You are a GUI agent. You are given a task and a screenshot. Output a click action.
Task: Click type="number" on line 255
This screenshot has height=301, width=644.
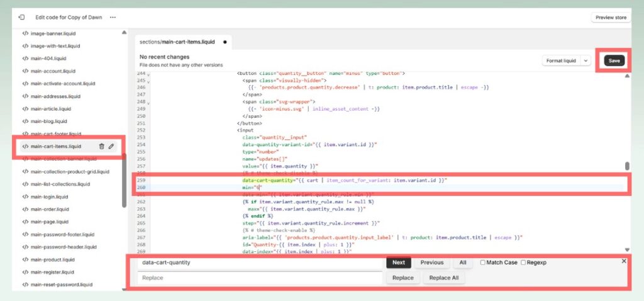pyautogui.click(x=260, y=152)
